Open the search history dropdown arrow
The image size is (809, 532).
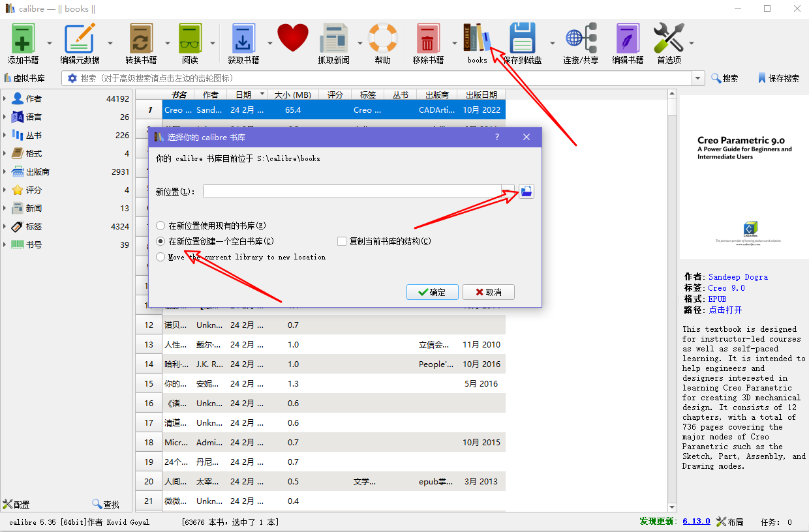(x=699, y=78)
